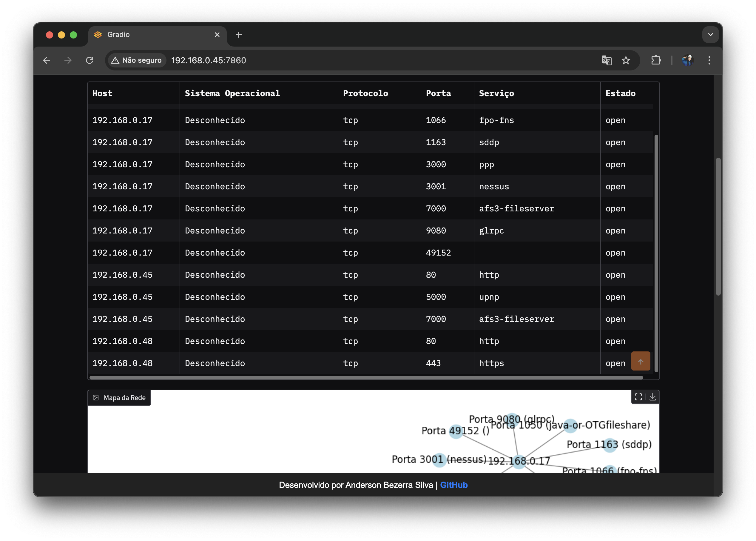The image size is (756, 541).
Task: Click the 'Porta' column header
Action: pos(448,93)
